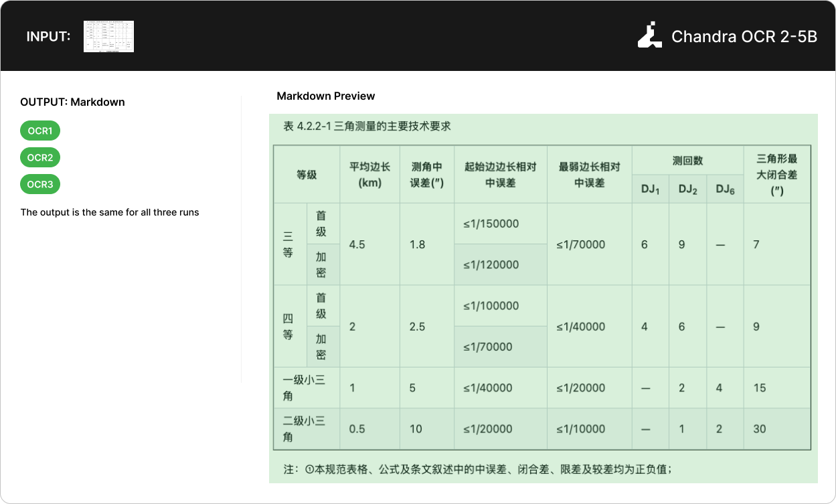
Task: Click the DJ1 sub-column header
Action: pyautogui.click(x=650, y=189)
